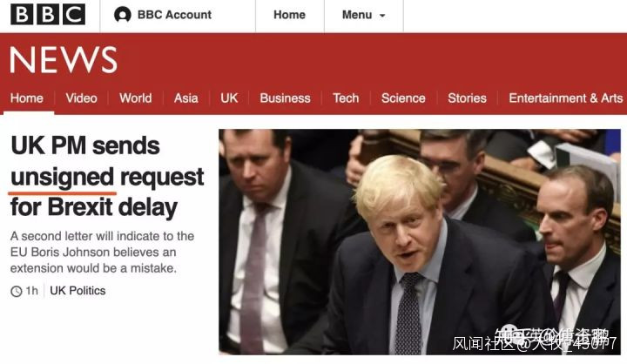Image resolution: width=627 pixels, height=364 pixels.
Task: Go to the Science section
Action: (x=403, y=98)
